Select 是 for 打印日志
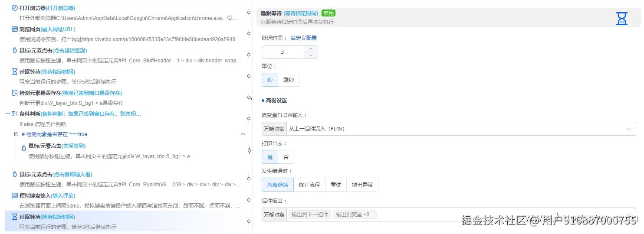The image size is (644, 234). [270, 157]
